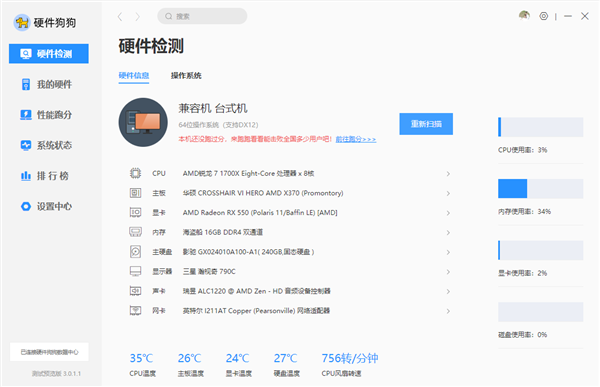
Task: Expand the 显卡 row chevron
Action: pos(448,213)
